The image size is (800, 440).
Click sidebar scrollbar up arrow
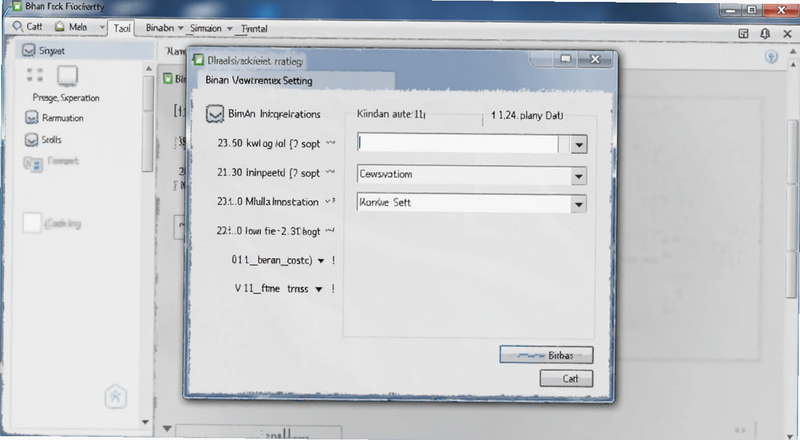click(x=148, y=68)
